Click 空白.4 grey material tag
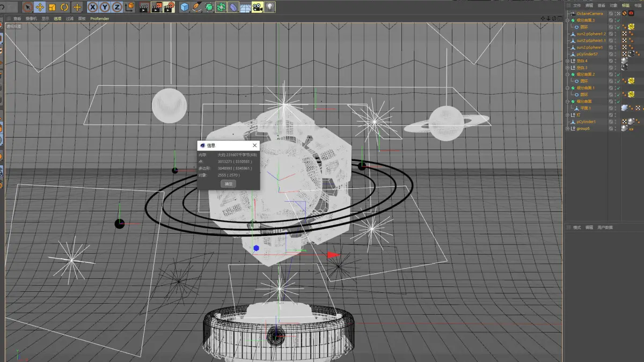 625,61
